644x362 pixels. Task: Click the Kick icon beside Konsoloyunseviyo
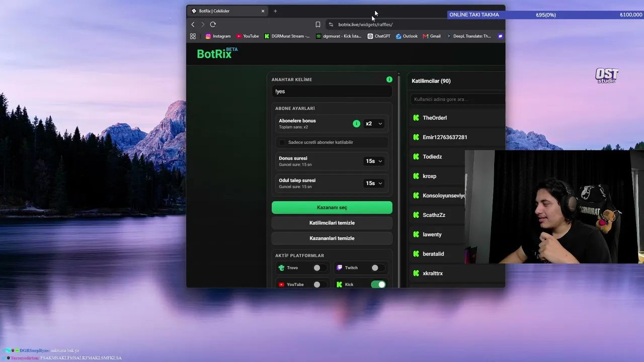click(416, 196)
